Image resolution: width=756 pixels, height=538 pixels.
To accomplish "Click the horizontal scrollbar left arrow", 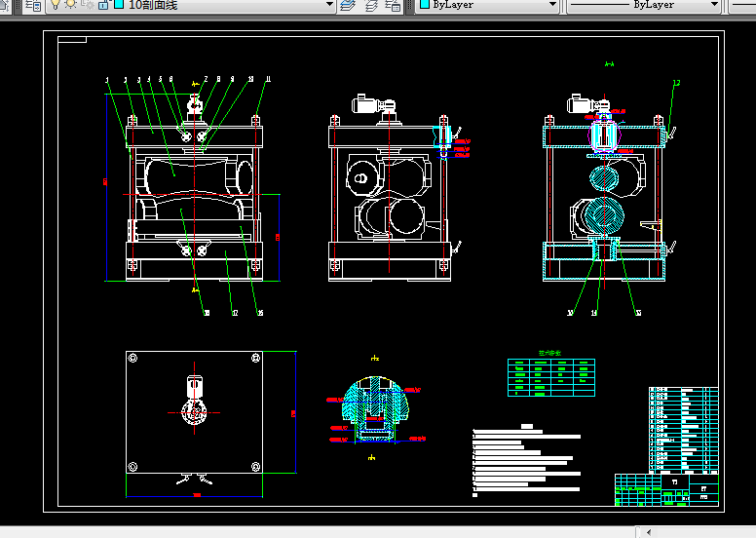I will [x=649, y=532].
